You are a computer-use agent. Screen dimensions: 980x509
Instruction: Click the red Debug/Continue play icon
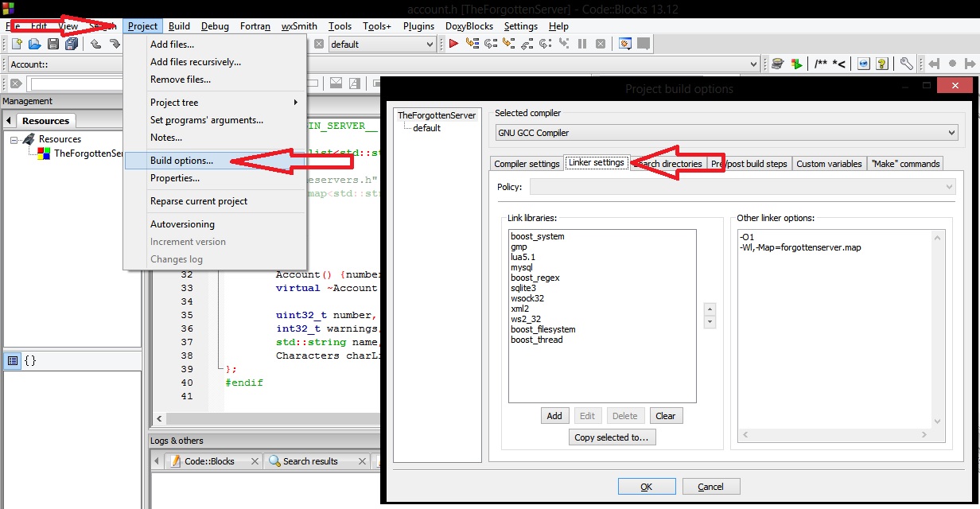pos(453,44)
